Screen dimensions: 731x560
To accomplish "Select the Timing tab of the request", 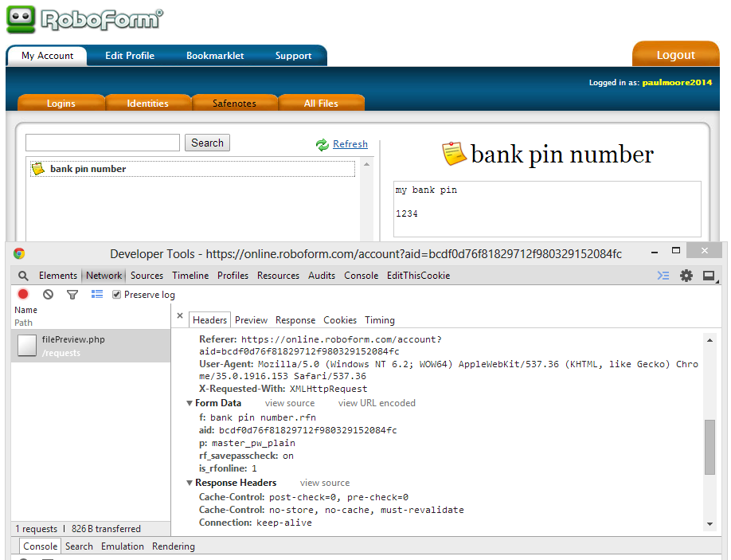I will [x=380, y=320].
